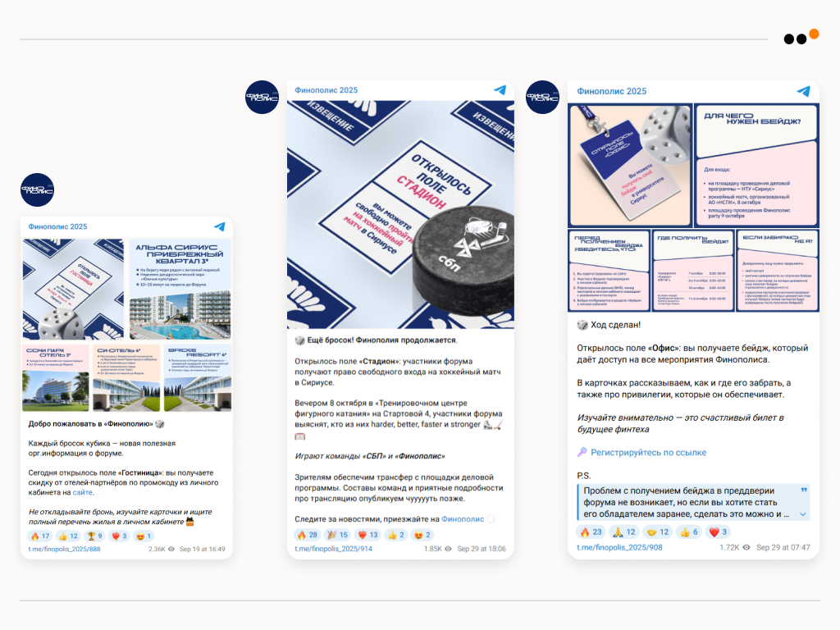840x630 pixels.
Task: Open channel title Финополис 2025 on Стадион post
Action: tap(326, 90)
